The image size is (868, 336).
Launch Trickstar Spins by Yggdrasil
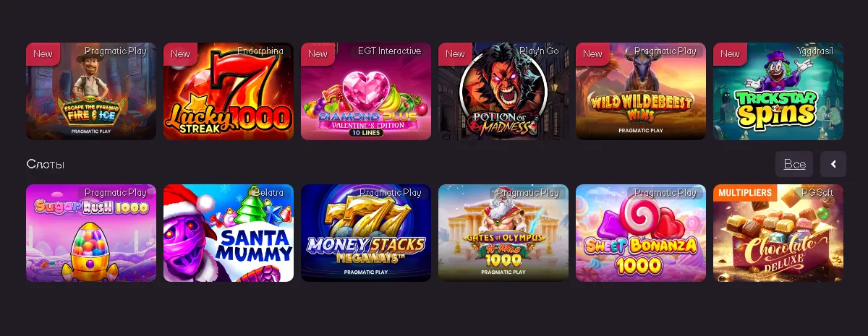[778, 91]
